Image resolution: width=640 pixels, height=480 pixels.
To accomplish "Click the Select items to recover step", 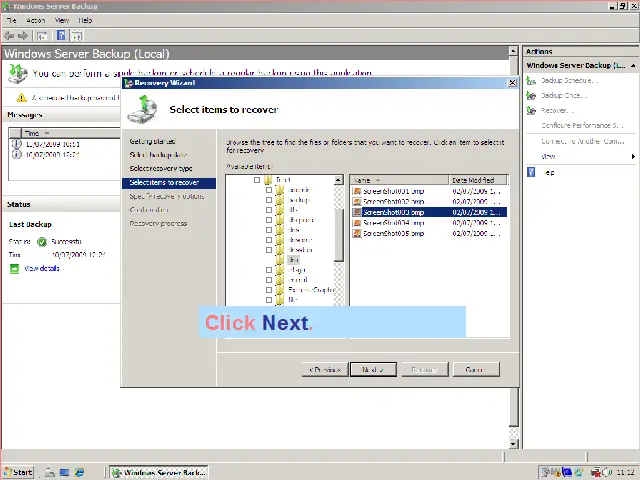I will click(169, 183).
